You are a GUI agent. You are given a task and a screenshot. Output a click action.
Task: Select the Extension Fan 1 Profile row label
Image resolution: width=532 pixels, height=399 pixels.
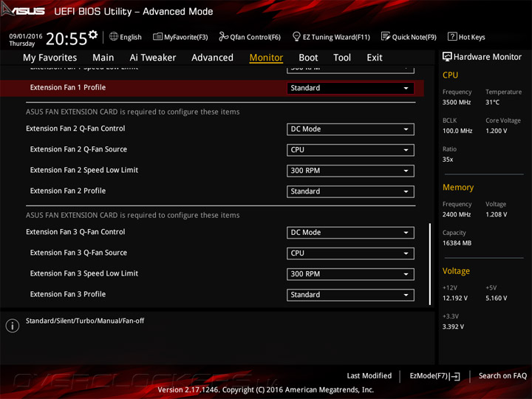[x=68, y=87]
